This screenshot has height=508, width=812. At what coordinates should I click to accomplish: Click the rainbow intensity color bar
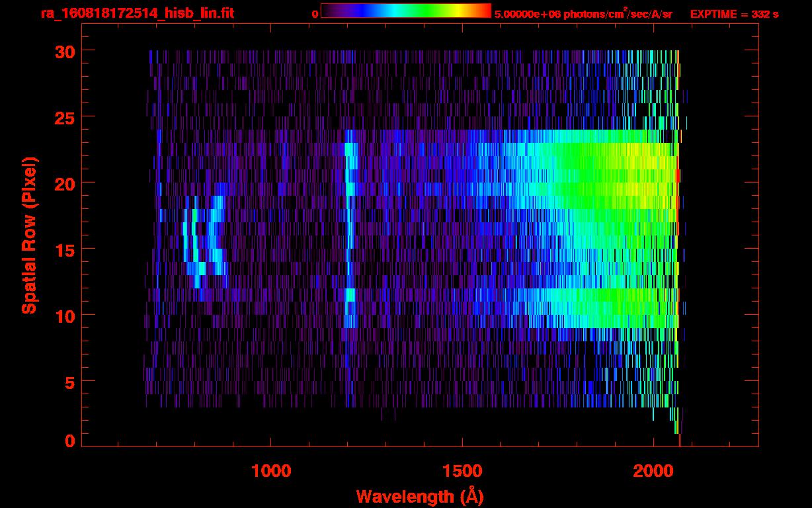[406, 11]
